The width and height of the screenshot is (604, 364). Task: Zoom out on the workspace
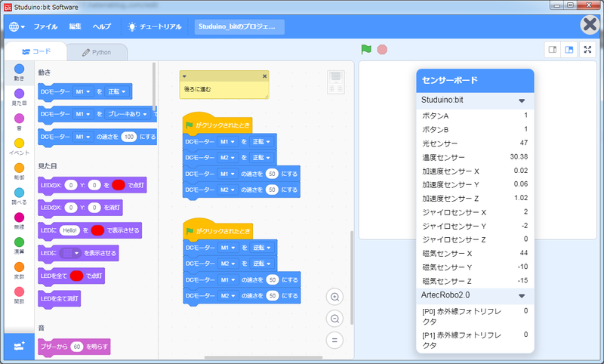[x=334, y=319]
